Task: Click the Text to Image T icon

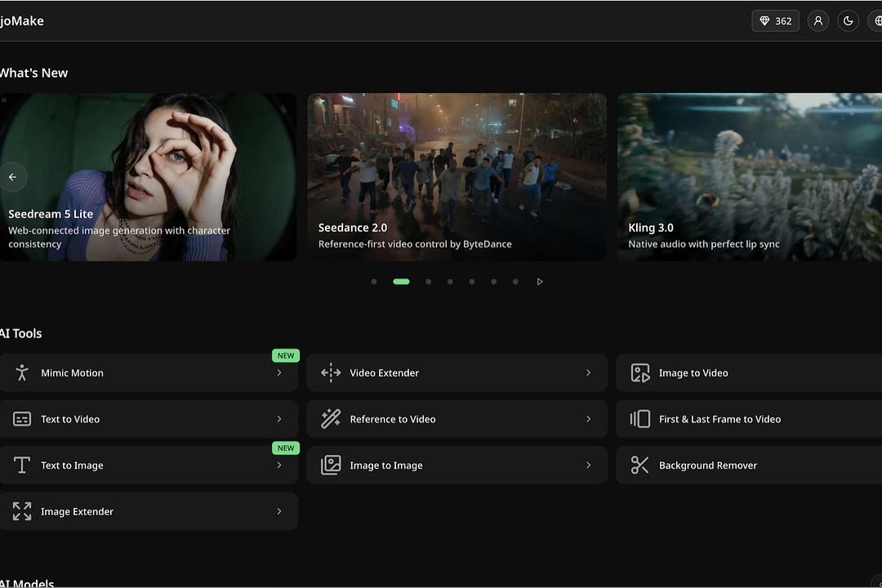Action: (x=22, y=465)
